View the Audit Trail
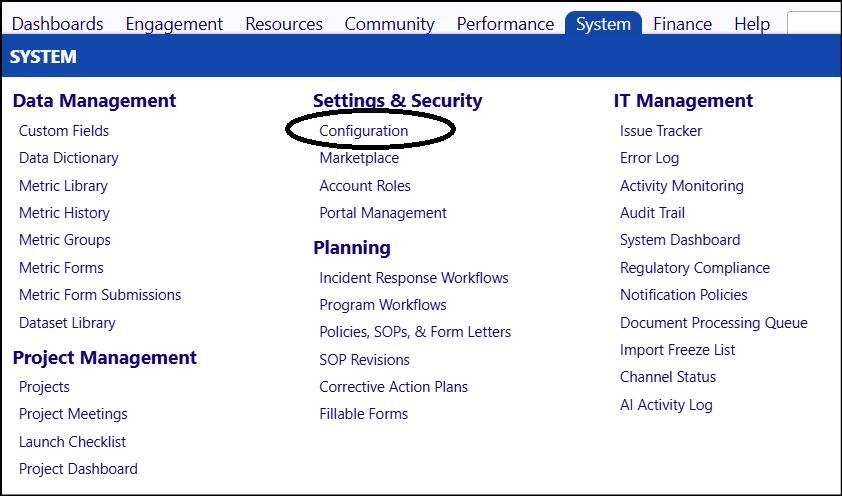 pyautogui.click(x=652, y=213)
